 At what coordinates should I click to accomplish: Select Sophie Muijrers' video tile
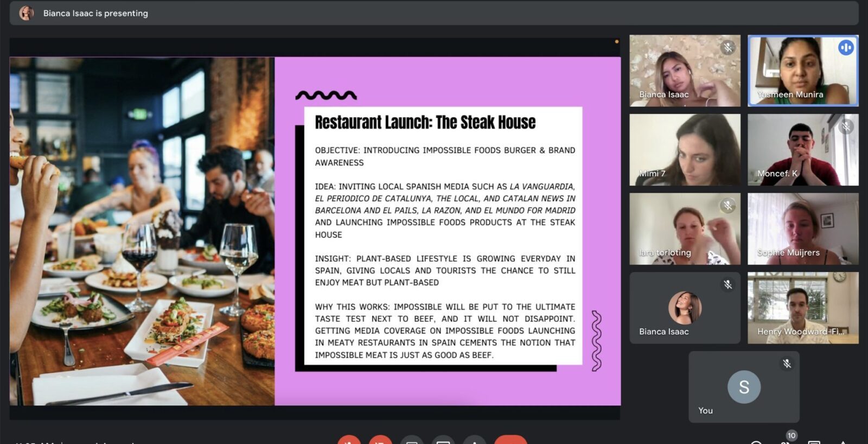click(x=803, y=229)
